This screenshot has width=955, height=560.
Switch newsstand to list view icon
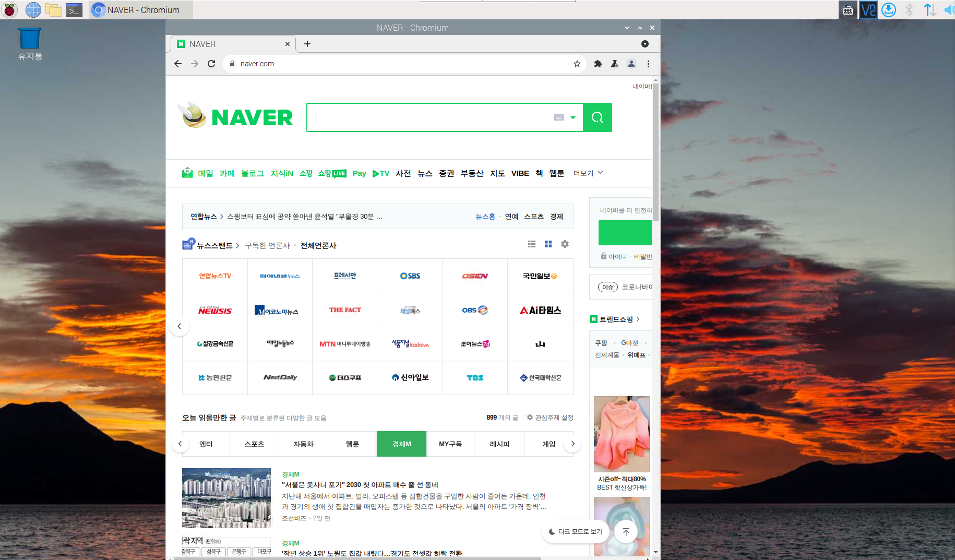click(x=532, y=244)
